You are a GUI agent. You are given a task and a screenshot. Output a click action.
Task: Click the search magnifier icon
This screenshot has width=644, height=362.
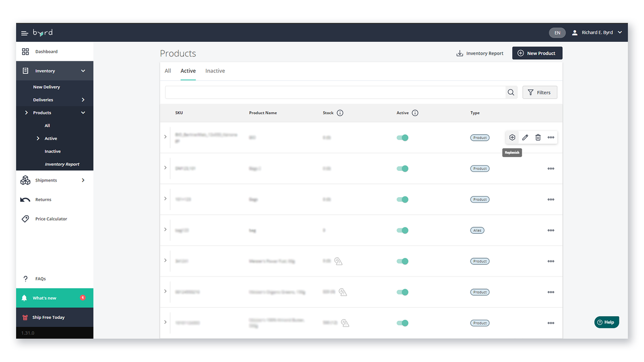pos(511,92)
